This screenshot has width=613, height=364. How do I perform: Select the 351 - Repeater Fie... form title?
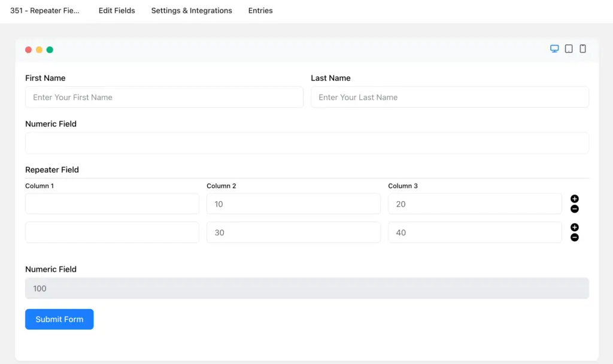click(x=44, y=11)
